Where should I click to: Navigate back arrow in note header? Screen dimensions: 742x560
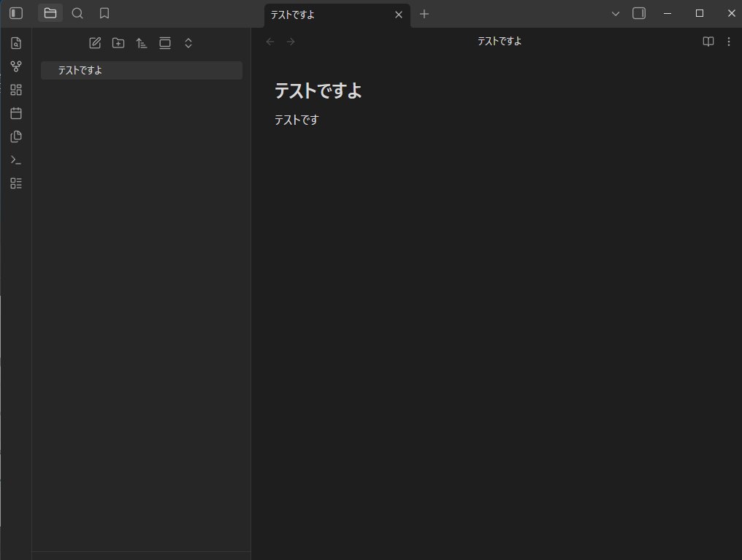click(x=270, y=42)
